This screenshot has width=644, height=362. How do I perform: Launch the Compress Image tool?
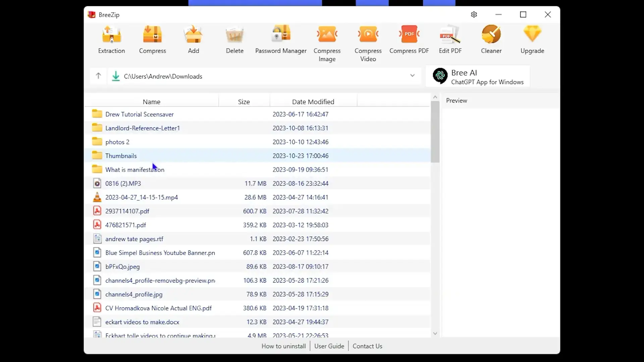327,37
